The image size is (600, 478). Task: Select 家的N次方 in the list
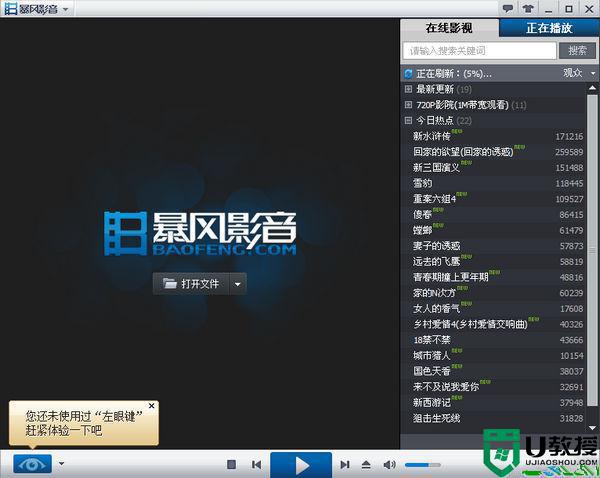(x=494, y=293)
